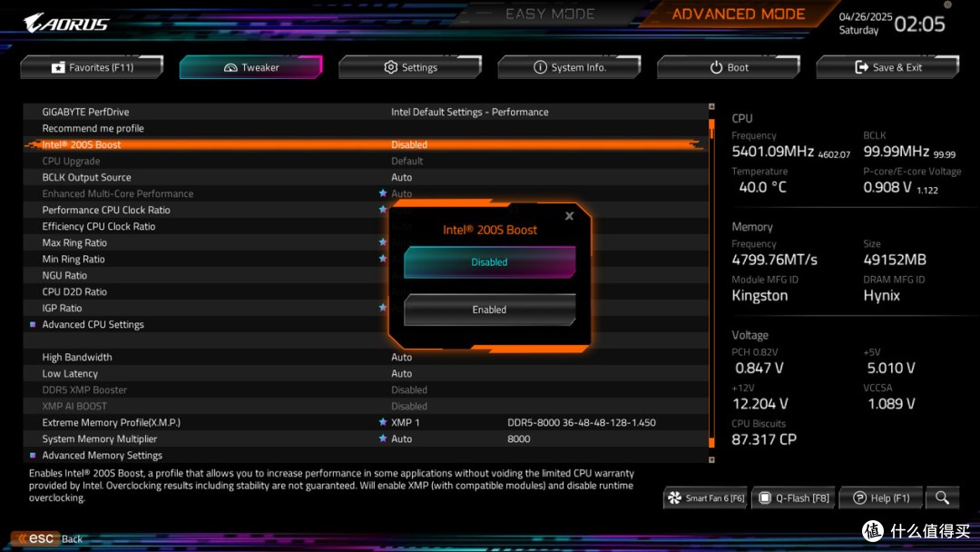This screenshot has height=552, width=980.
Task: Open Extreme Memory Profile XMP 1 value
Action: coord(405,422)
